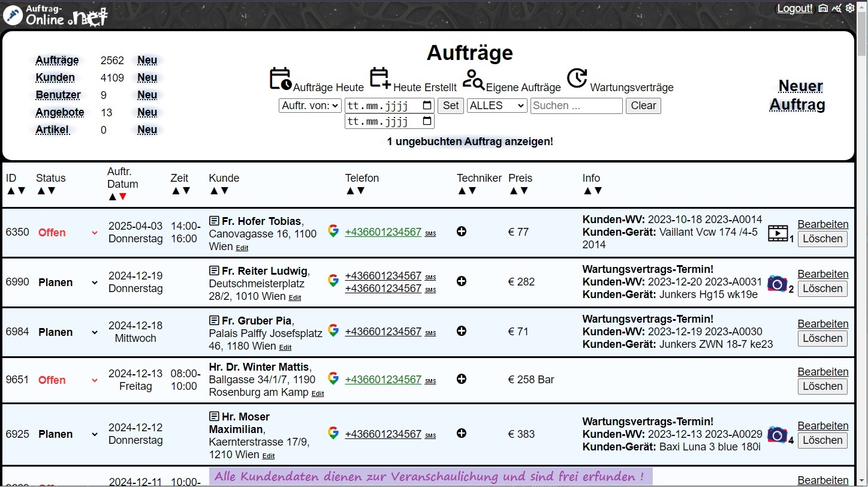868x487 pixels.
Task: Expand the ALLES filter dropdown
Action: tap(496, 106)
